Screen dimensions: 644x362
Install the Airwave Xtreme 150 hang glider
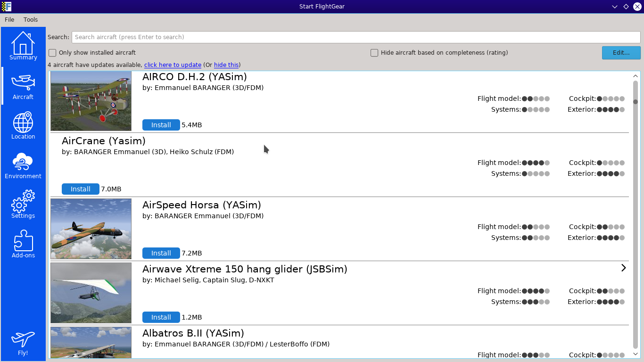coord(161,317)
